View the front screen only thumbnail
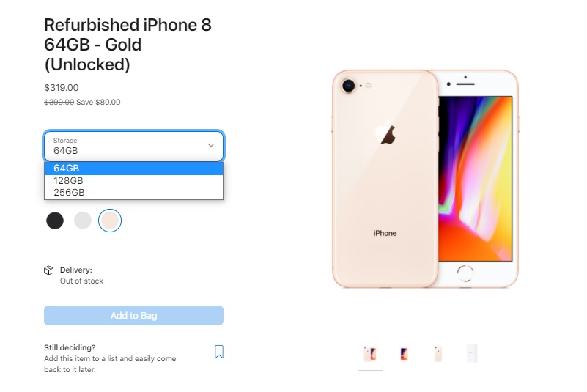Screen dimensions: 587x392 click(x=404, y=353)
